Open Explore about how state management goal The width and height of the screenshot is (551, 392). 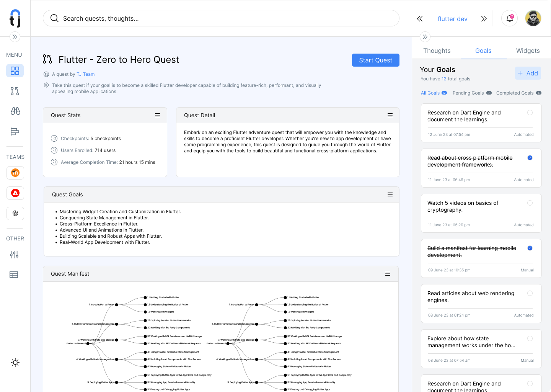pos(481,349)
